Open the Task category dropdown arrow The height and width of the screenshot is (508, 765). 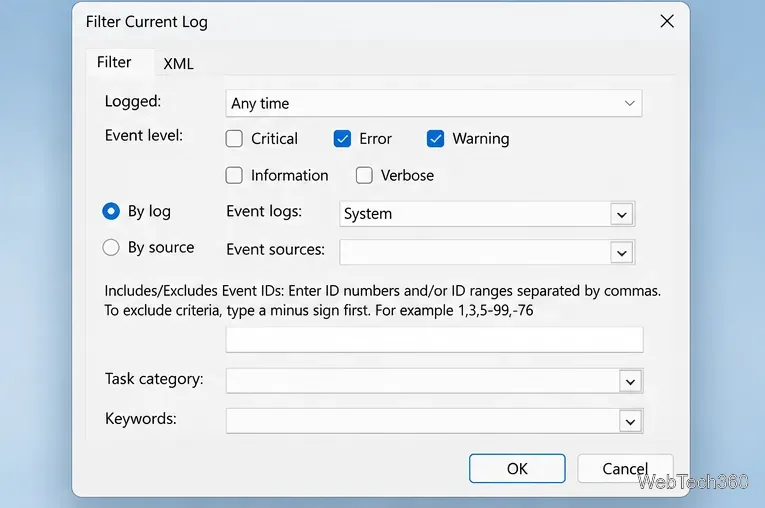pos(630,382)
